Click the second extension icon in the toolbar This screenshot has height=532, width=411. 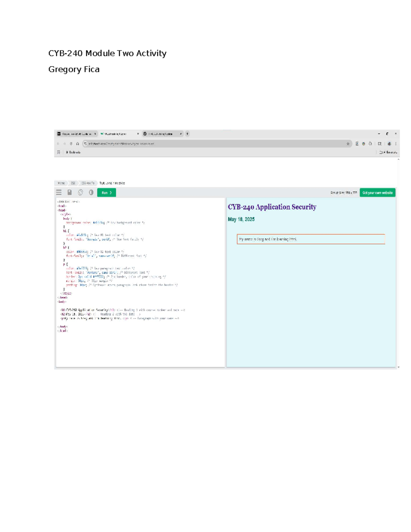(363, 144)
